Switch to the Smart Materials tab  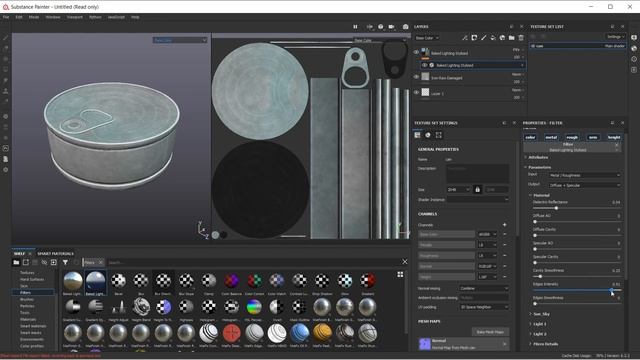click(56, 253)
